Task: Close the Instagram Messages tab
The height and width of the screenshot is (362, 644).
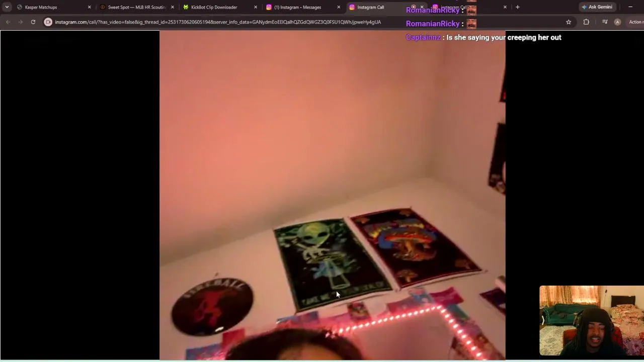Action: (x=339, y=7)
